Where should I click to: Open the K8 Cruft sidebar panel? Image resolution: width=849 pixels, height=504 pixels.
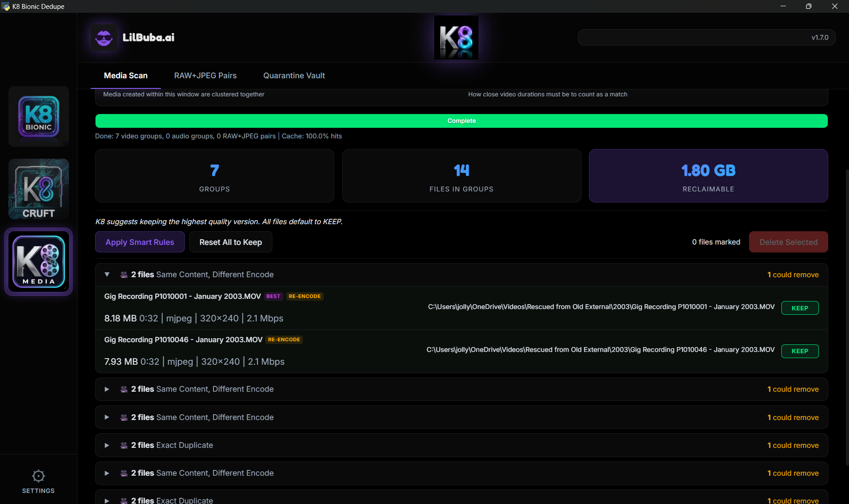tap(38, 189)
